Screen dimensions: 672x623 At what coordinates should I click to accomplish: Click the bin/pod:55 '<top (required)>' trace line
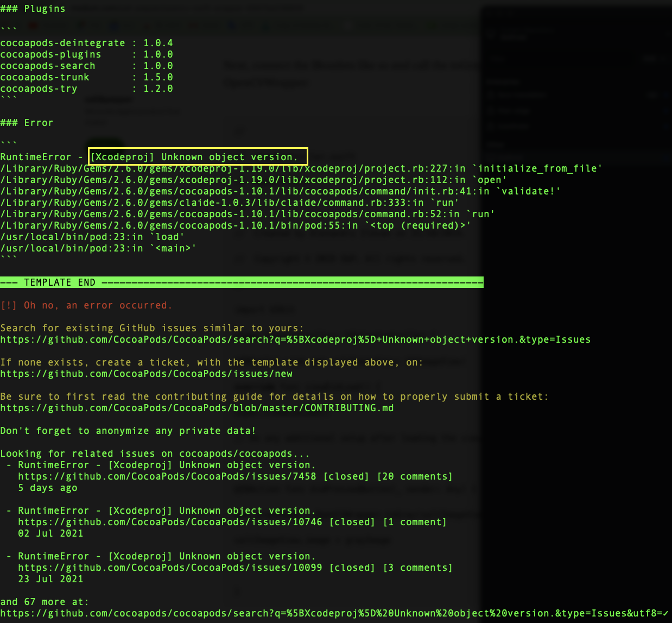tap(236, 225)
